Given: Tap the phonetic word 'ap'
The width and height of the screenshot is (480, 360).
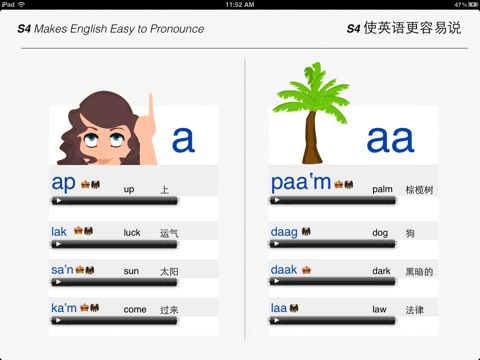Looking at the screenshot, I should tap(63, 183).
